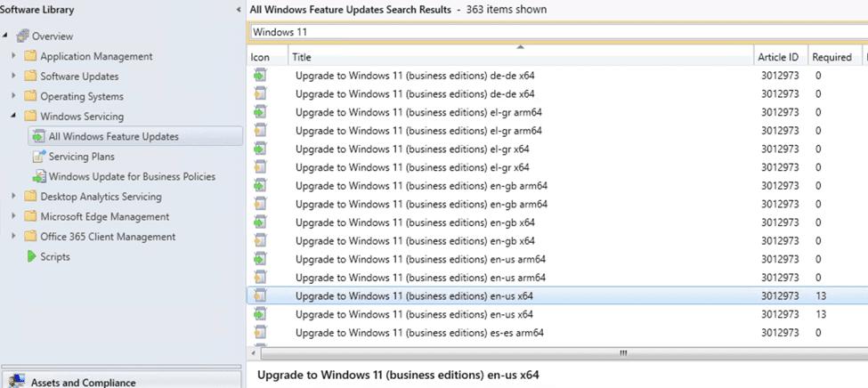
Task: Click the Microsoft Edge Management folder icon
Action: coord(30,216)
